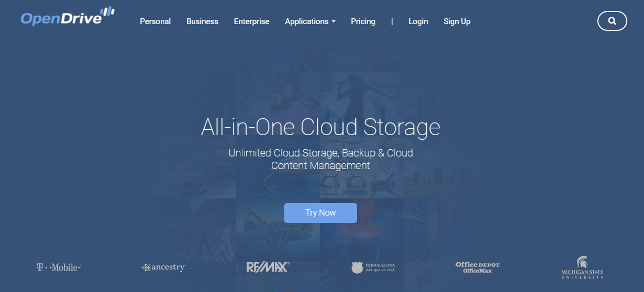Open the Pricing page
Image resolution: width=644 pixels, height=292 pixels.
click(363, 21)
